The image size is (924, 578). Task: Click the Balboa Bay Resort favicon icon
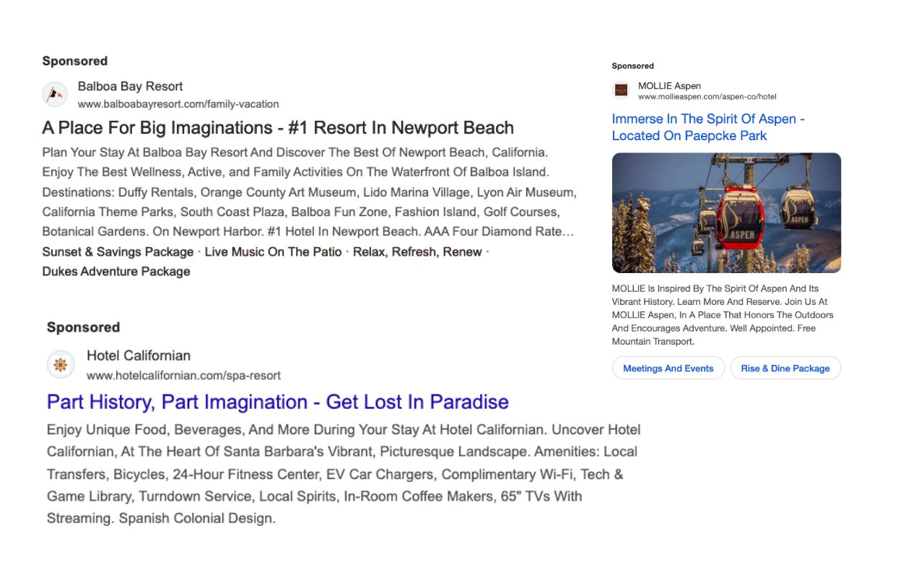pos(54,95)
